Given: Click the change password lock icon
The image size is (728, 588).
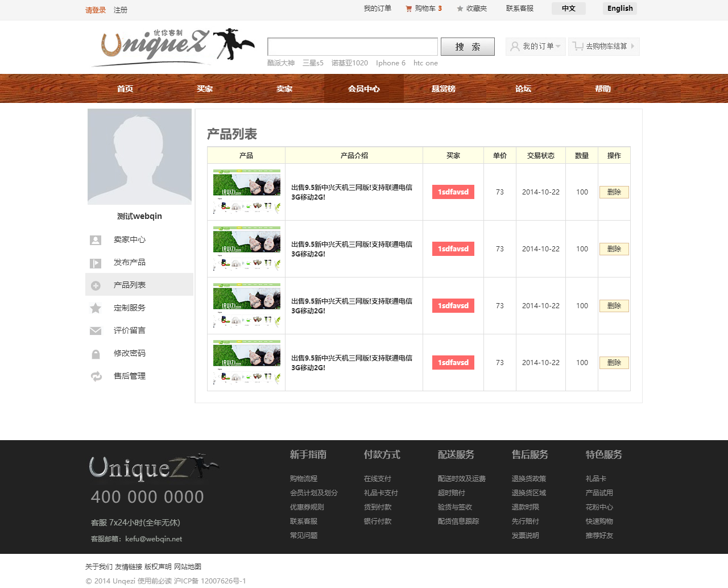Looking at the screenshot, I should pos(96,354).
